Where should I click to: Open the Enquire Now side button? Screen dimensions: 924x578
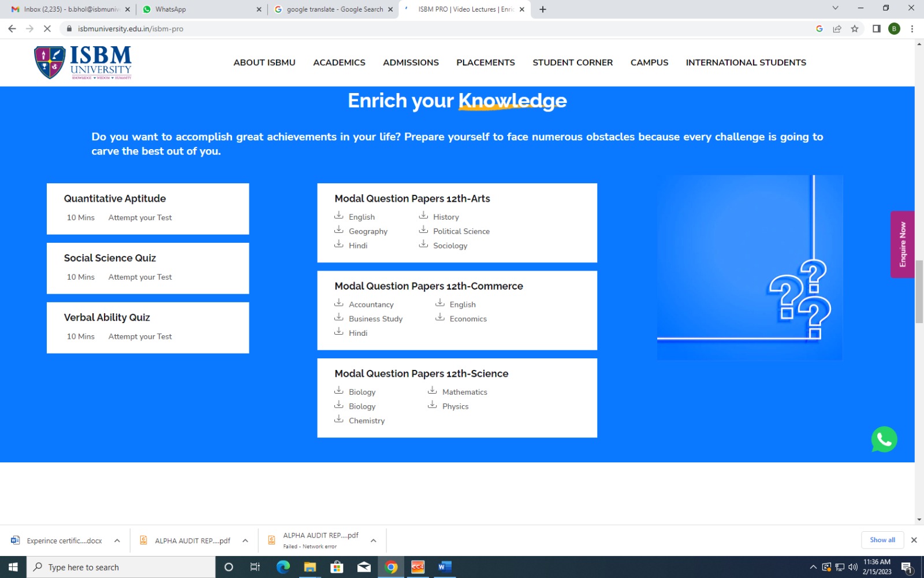903,244
